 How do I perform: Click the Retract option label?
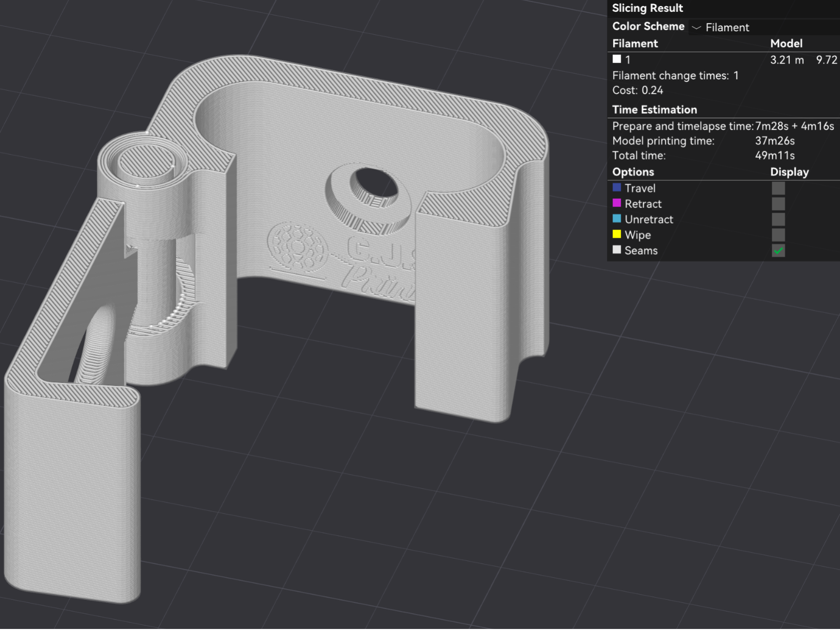click(643, 204)
